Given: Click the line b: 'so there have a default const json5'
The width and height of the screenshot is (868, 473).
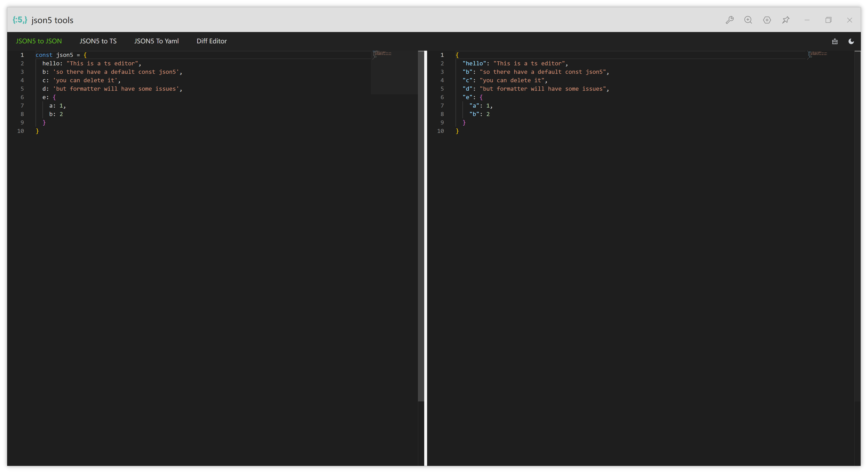Looking at the screenshot, I should pos(112,72).
